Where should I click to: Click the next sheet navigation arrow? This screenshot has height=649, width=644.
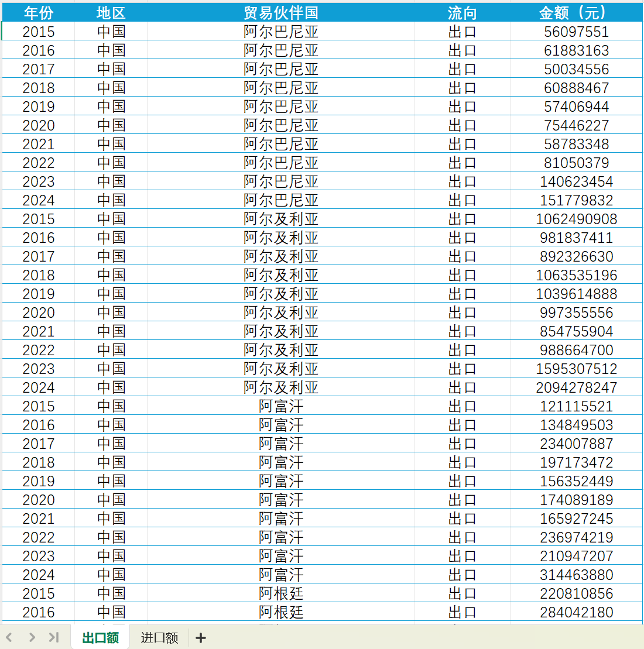click(32, 637)
